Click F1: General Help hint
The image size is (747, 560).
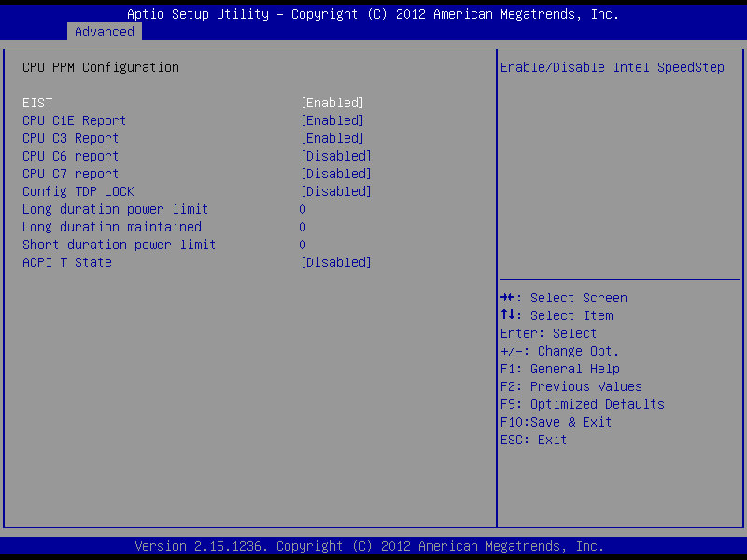click(560, 369)
